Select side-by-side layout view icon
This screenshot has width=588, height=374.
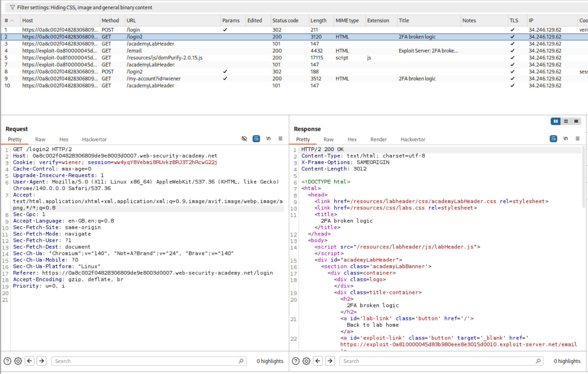(x=555, y=121)
